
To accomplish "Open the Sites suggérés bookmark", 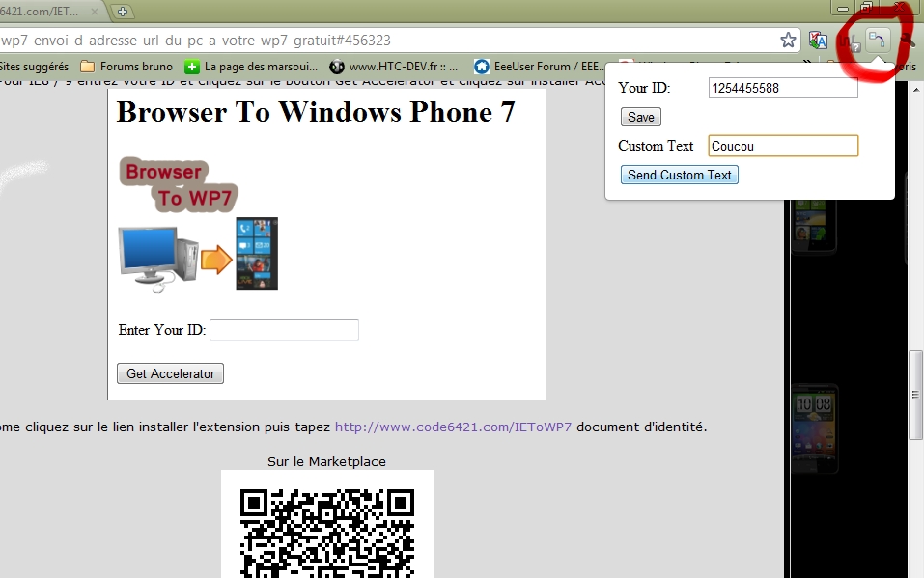I will [34, 67].
